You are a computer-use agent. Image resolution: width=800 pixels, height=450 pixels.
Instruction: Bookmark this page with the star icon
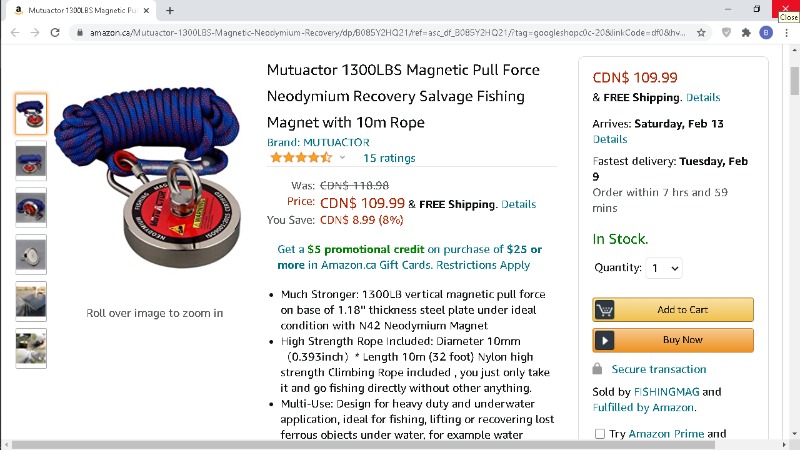(x=702, y=33)
